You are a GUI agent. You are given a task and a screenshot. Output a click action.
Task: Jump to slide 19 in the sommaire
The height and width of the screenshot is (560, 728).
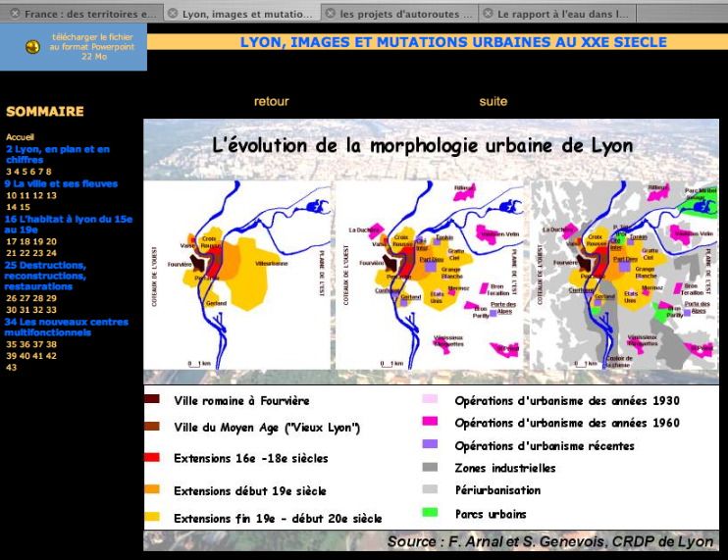pos(37,241)
